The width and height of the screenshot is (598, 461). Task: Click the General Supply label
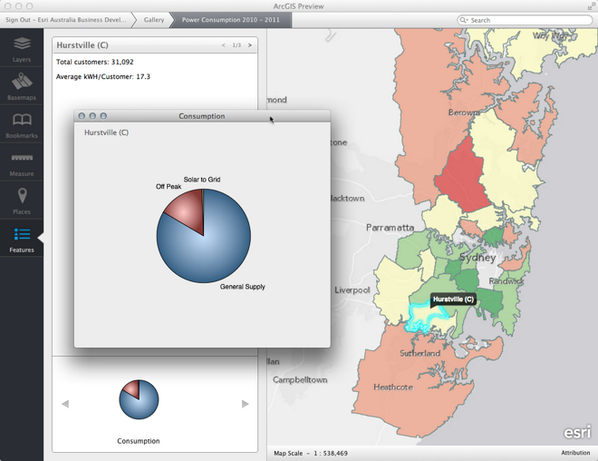pos(243,287)
